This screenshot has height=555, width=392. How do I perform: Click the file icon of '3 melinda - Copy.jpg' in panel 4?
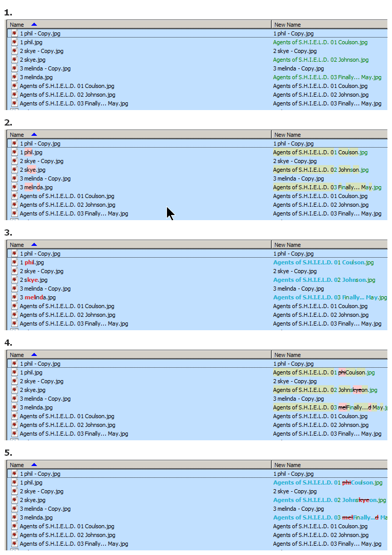click(x=14, y=399)
